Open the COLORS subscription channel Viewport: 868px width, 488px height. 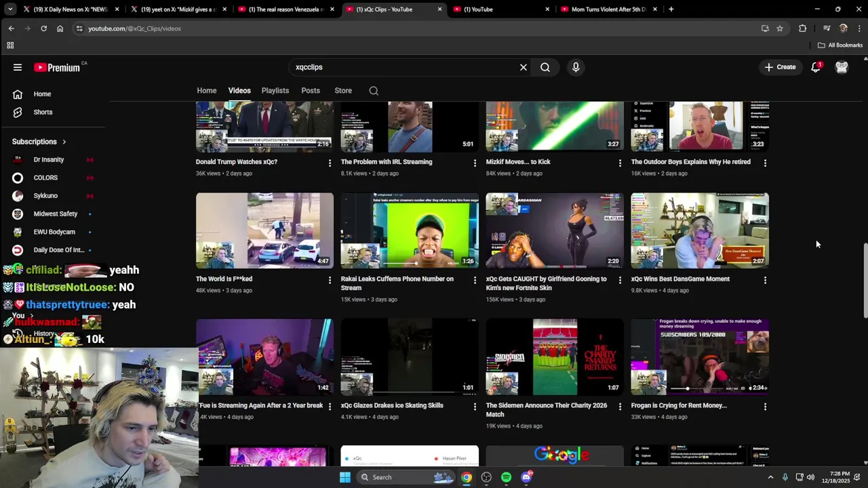tap(46, 178)
